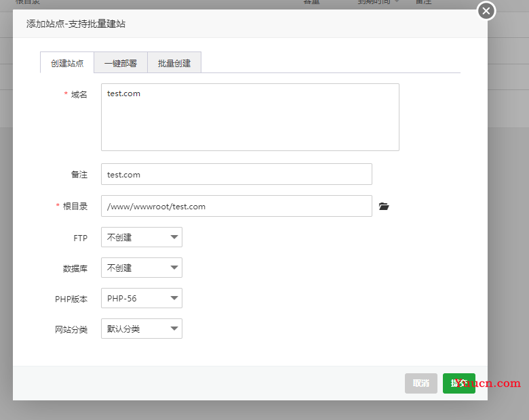Viewport: 529px width, 420px height.
Task: Click the 根目录 field label
Action: 75,207
